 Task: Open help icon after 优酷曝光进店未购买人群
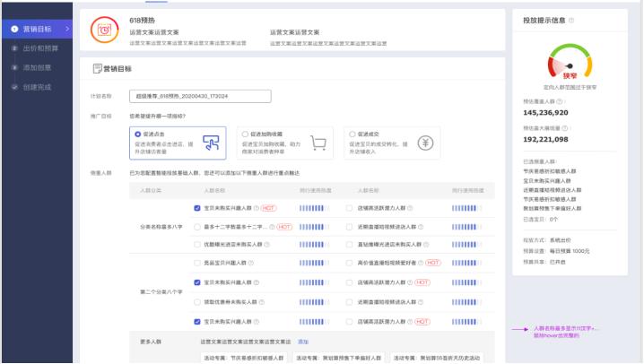(x=267, y=245)
